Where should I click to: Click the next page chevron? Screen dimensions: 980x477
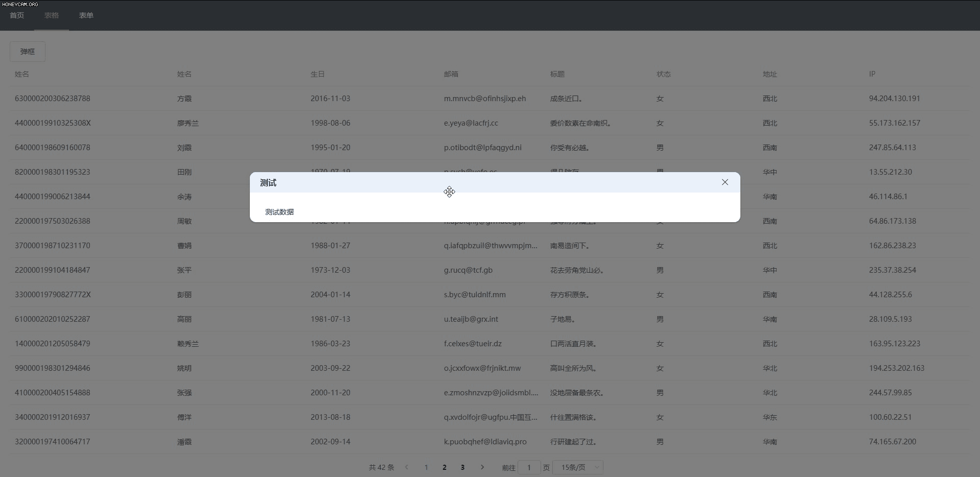(482, 467)
